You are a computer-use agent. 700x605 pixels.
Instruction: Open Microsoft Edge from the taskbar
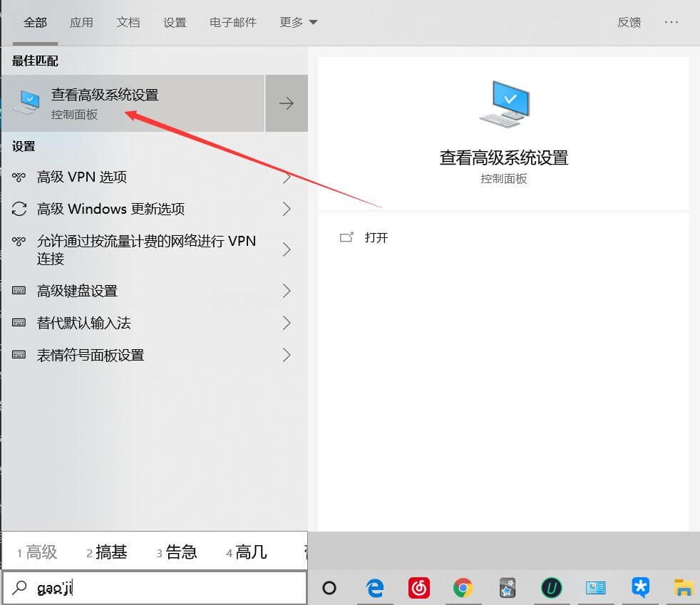click(376, 588)
